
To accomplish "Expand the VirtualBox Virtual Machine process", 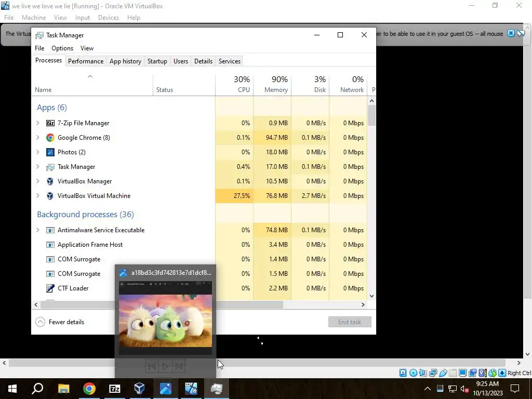I will (38, 196).
